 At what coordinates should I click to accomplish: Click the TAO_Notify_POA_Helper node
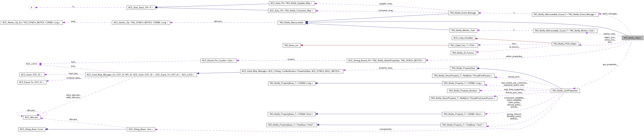[565, 44]
